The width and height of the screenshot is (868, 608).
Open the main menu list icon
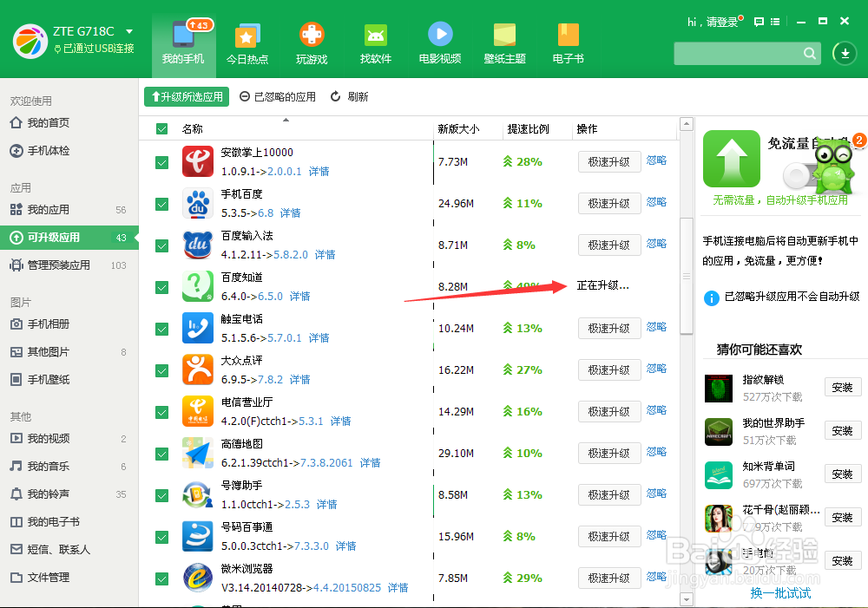click(x=777, y=21)
